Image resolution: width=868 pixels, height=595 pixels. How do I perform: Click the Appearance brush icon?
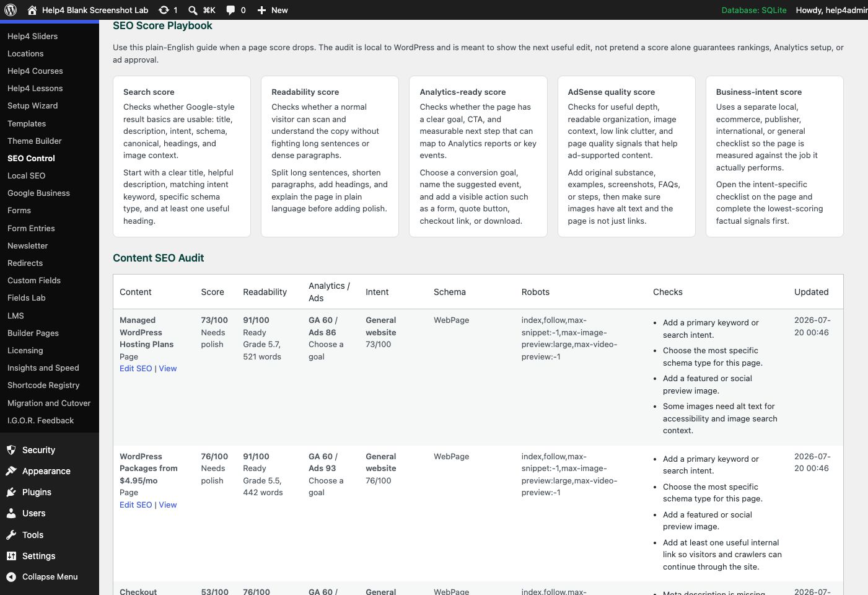point(11,471)
